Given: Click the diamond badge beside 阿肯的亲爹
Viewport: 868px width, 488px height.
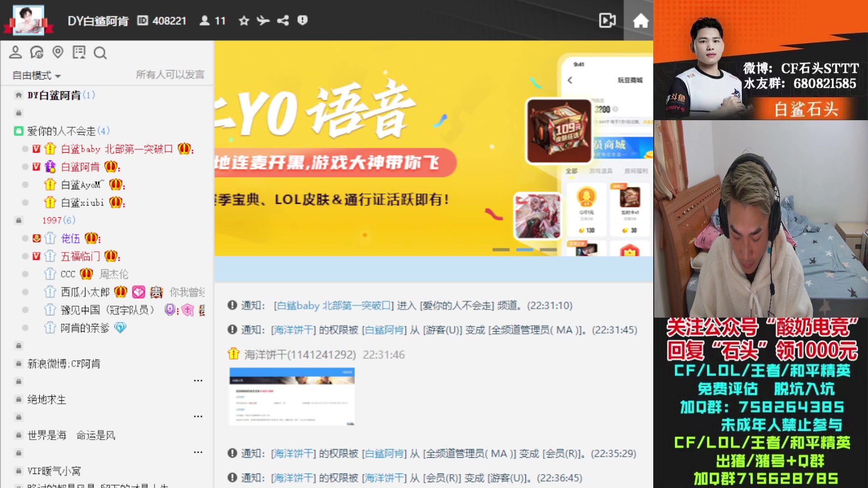Looking at the screenshot, I should point(120,328).
